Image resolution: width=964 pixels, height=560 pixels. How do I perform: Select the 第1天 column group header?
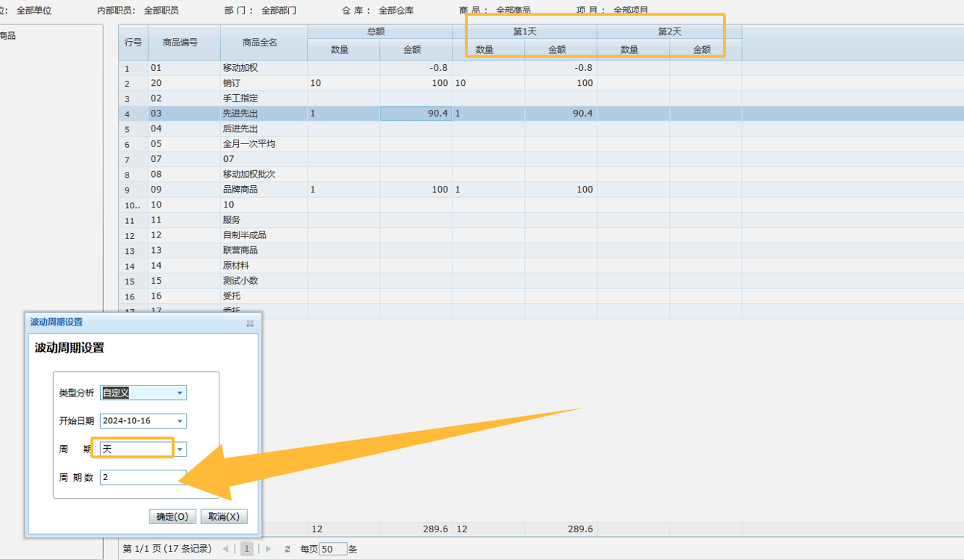coord(524,32)
